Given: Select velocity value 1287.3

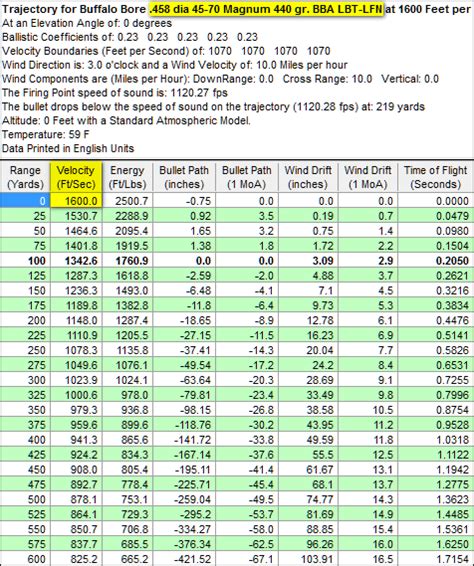Looking at the screenshot, I should click(x=76, y=275).
